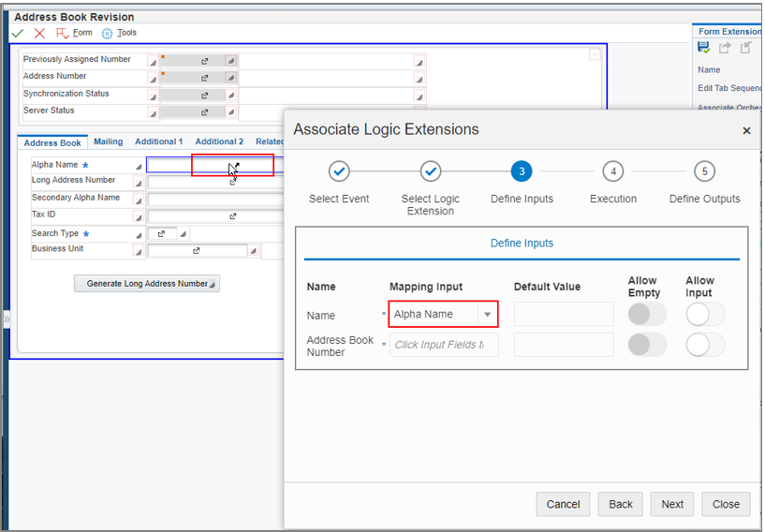This screenshot has height=532, width=765.
Task: Click the link icon inside the Search Type field
Action: click(x=161, y=234)
